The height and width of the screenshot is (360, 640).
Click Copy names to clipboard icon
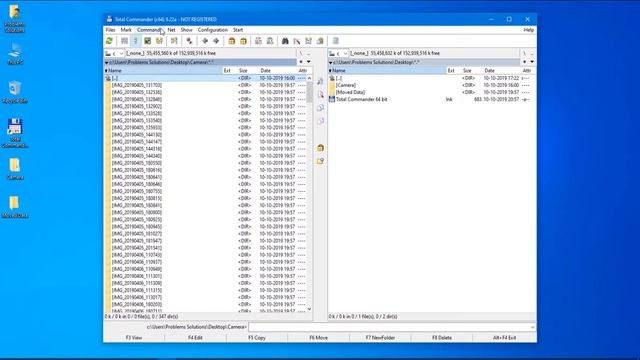click(320, 41)
